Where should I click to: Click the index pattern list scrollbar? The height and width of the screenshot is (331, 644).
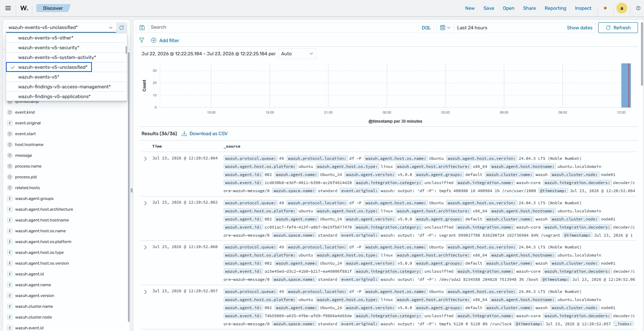tap(126, 50)
